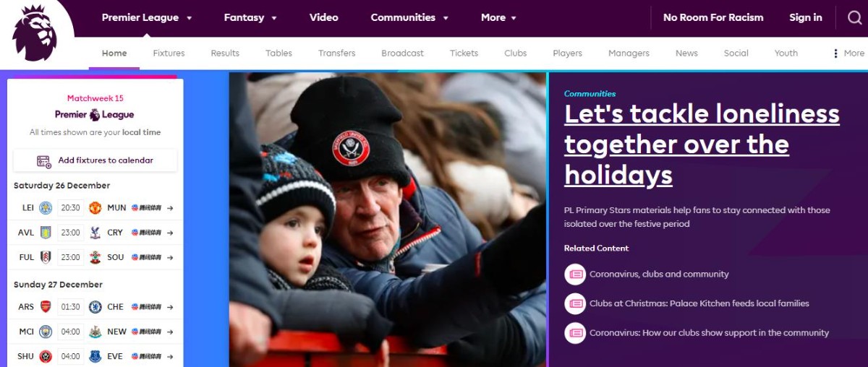Open the grandfather and child hero photo

coord(387,220)
